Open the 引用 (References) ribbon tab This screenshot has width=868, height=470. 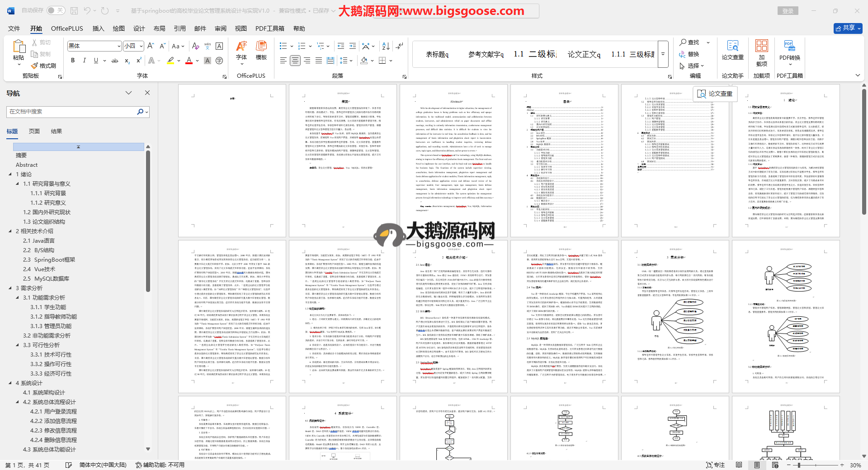[x=179, y=28]
